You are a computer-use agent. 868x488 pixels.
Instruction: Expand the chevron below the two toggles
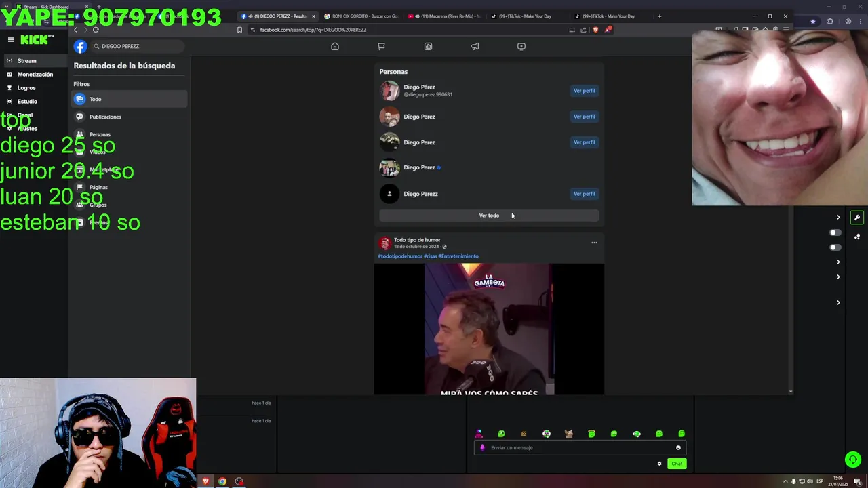click(x=838, y=262)
